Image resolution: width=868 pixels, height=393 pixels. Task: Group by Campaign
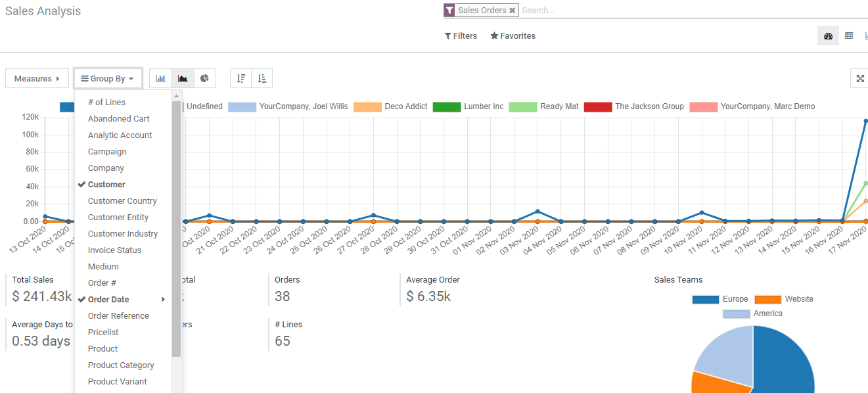(x=107, y=152)
